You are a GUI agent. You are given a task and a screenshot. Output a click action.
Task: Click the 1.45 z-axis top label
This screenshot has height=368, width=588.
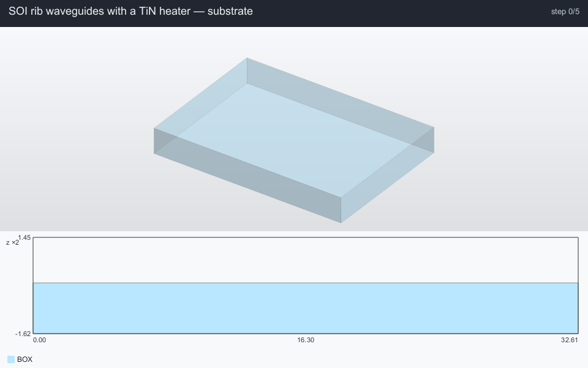[x=24, y=237]
